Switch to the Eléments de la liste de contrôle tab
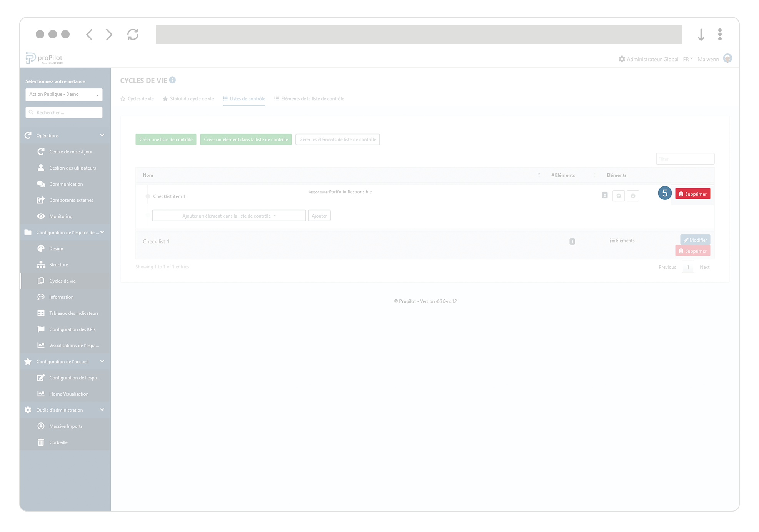Screen dimensions: 759x532 [x=312, y=98]
